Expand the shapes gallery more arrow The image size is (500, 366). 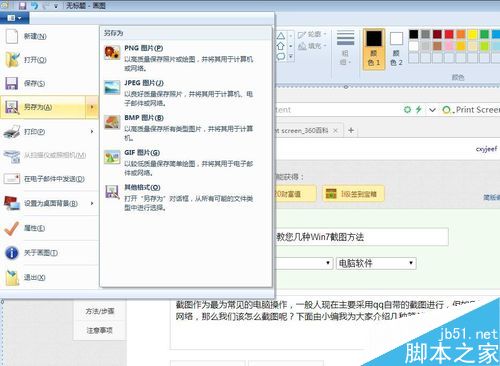291,57
